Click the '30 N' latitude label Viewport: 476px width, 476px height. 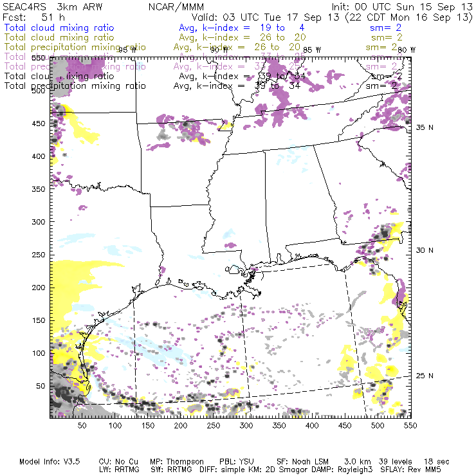425,250
